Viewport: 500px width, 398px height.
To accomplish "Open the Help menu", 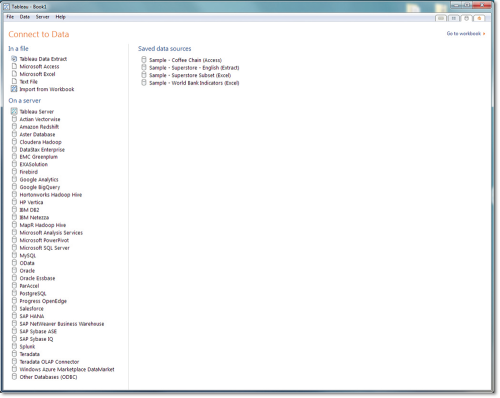I will [x=60, y=17].
